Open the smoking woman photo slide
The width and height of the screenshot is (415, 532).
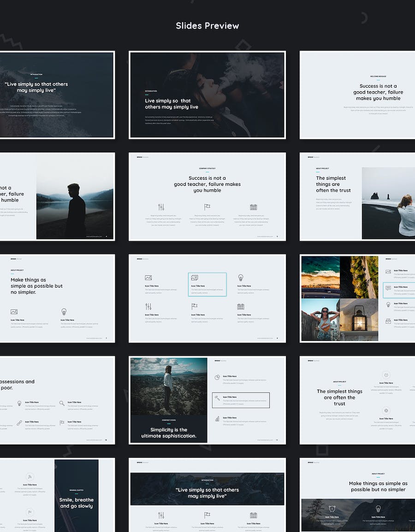click(x=207, y=95)
